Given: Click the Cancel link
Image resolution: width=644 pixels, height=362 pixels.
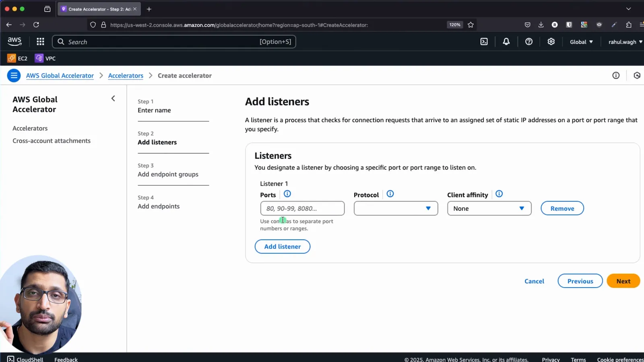Looking at the screenshot, I should (534, 281).
